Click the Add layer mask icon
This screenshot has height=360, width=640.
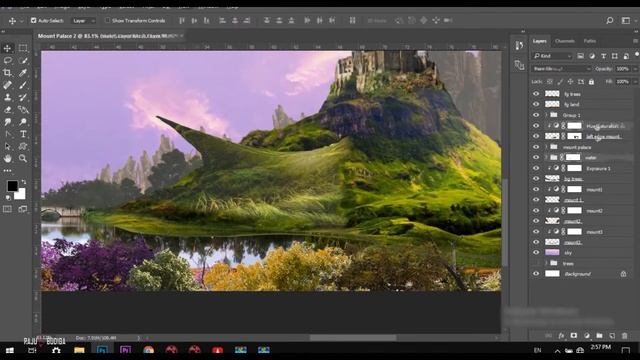574,336
